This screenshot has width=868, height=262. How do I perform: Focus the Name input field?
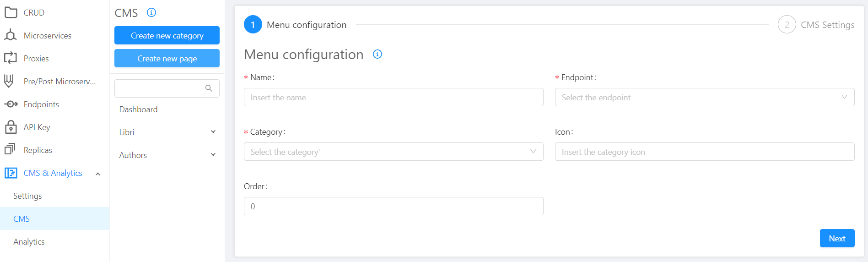(393, 97)
